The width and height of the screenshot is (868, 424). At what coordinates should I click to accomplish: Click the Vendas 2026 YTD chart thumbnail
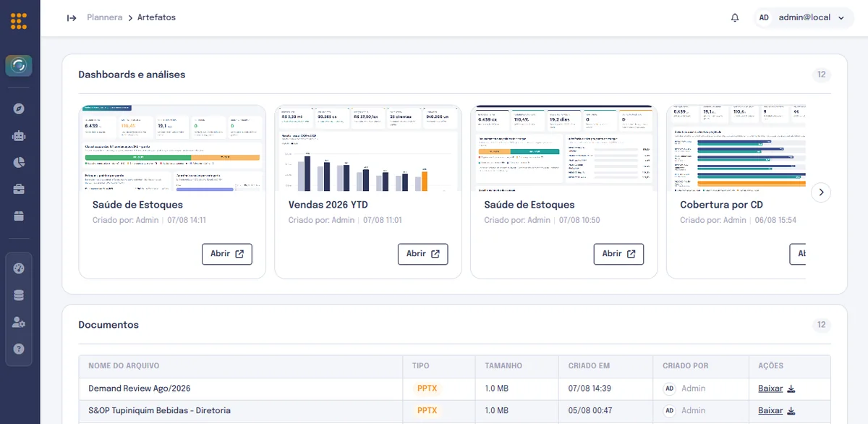[x=368, y=148]
